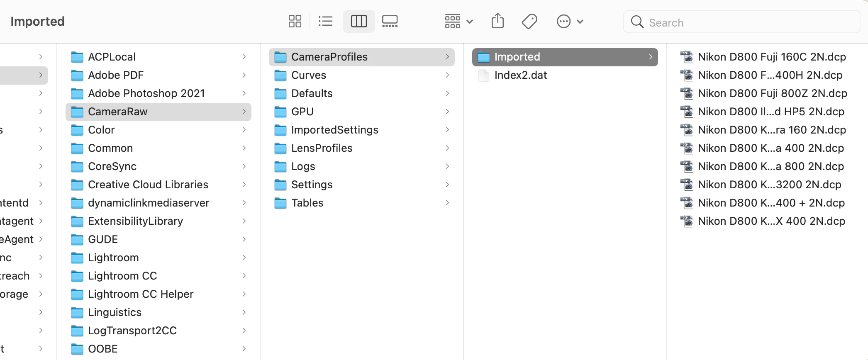Expand the ImportedSettings row chevron
The image size is (868, 360).
[447, 130]
